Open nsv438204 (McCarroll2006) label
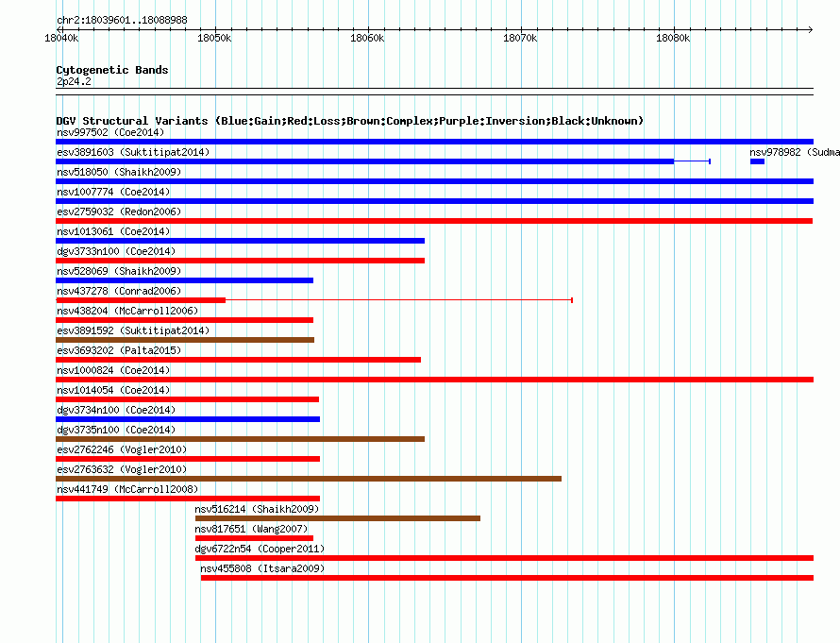 click(x=127, y=311)
